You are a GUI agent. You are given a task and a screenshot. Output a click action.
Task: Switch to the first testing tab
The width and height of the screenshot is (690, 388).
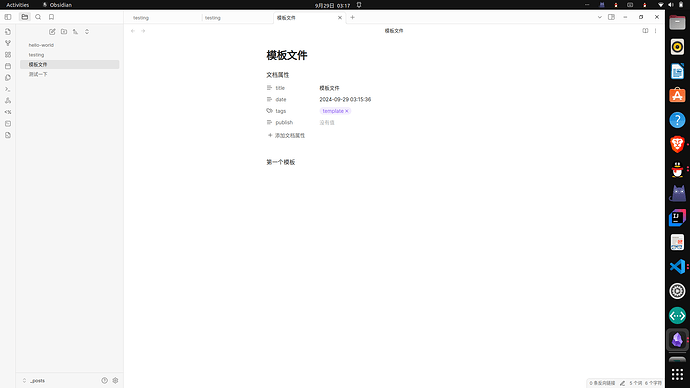coord(162,18)
